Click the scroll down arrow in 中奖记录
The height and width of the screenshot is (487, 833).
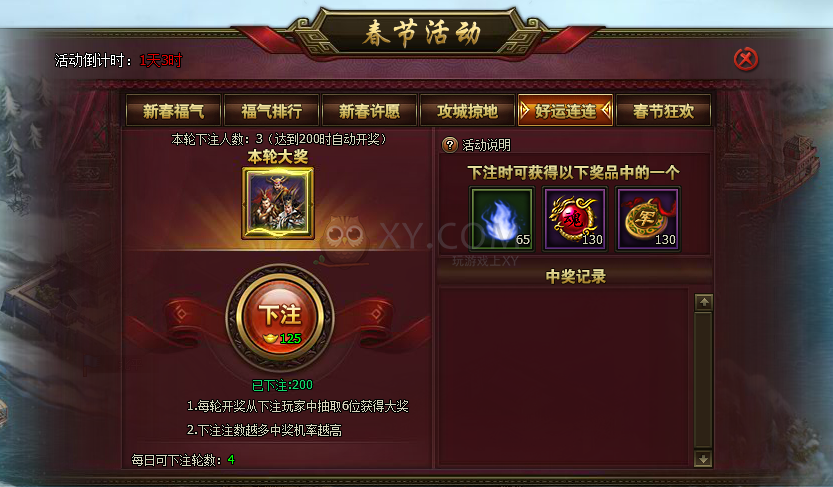703,459
